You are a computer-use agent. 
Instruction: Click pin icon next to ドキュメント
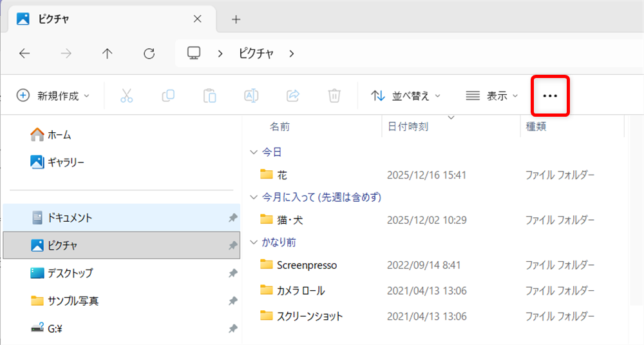click(x=233, y=218)
